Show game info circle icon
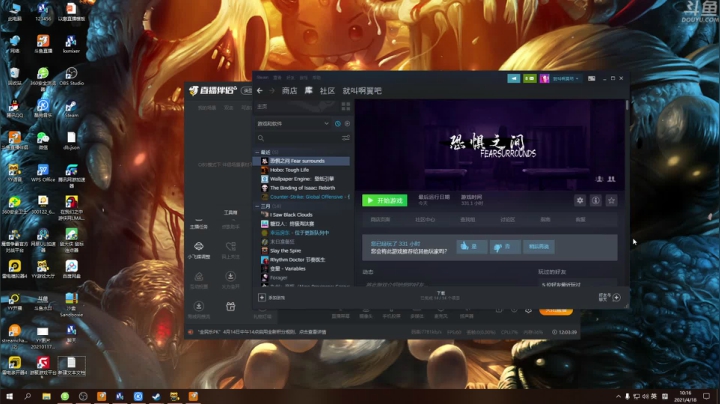Screen dimensions: 720x404 596,201
